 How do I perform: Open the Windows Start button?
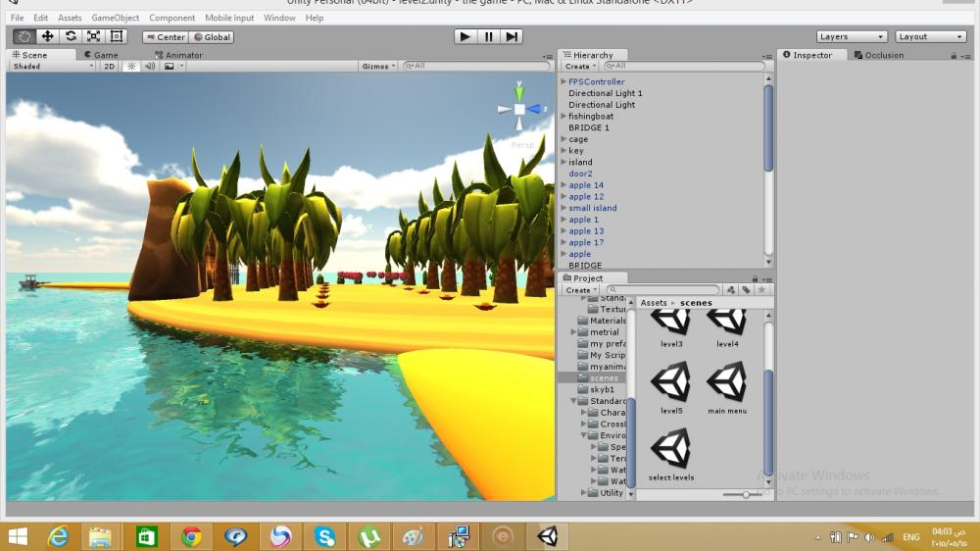[x=18, y=536]
